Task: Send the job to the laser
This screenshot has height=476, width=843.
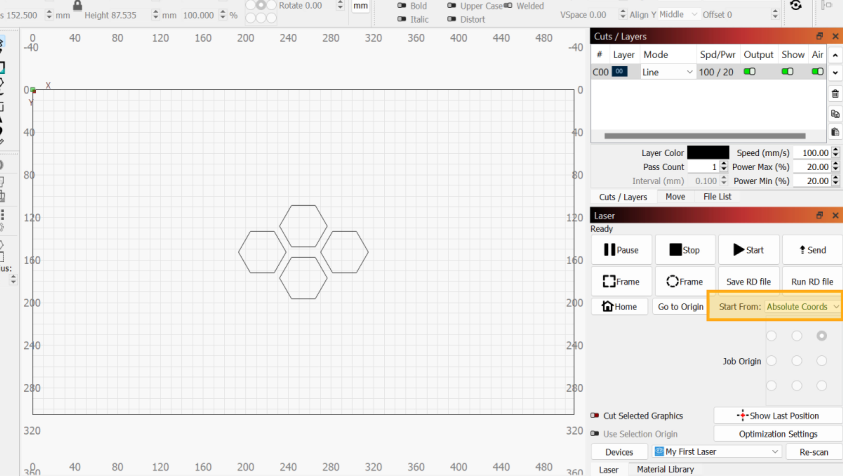Action: [811, 250]
